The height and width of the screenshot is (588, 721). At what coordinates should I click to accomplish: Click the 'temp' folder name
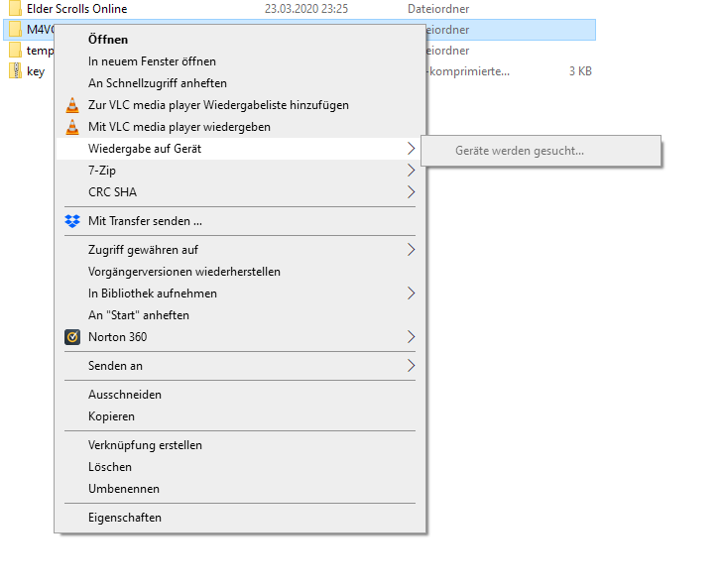coord(40,51)
